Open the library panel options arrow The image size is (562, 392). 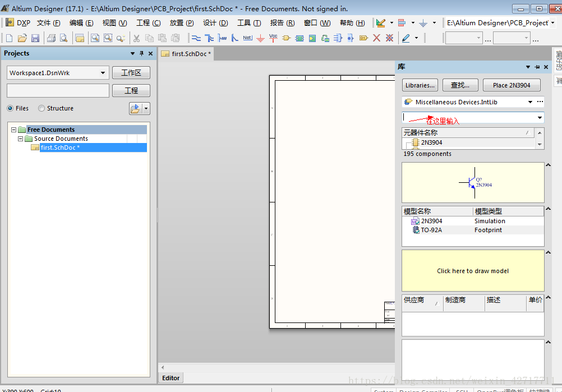click(x=528, y=67)
